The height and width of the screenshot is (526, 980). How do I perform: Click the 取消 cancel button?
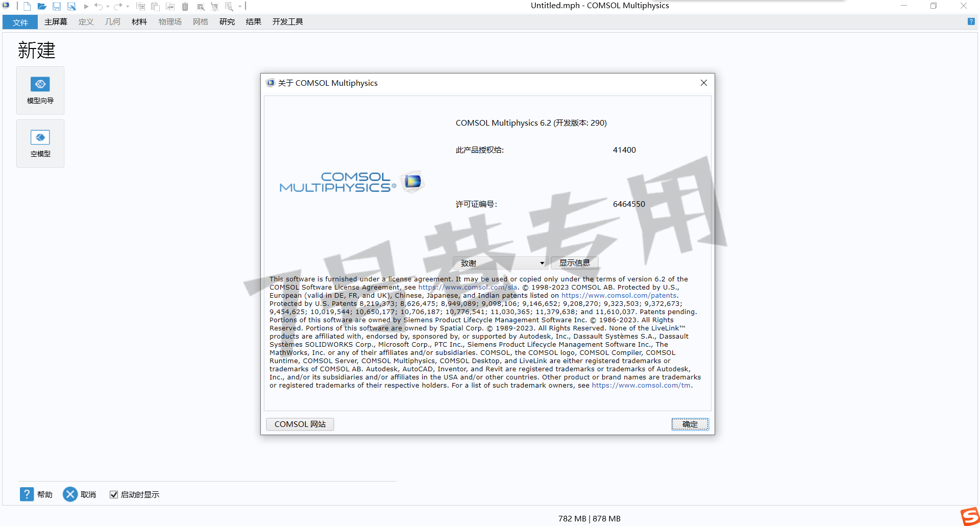click(80, 494)
